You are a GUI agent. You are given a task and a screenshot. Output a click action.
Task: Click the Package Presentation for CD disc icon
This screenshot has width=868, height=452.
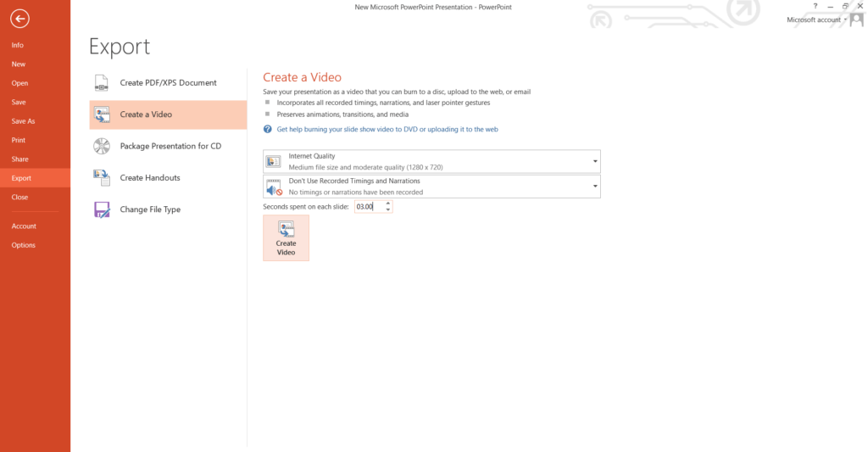click(x=102, y=146)
